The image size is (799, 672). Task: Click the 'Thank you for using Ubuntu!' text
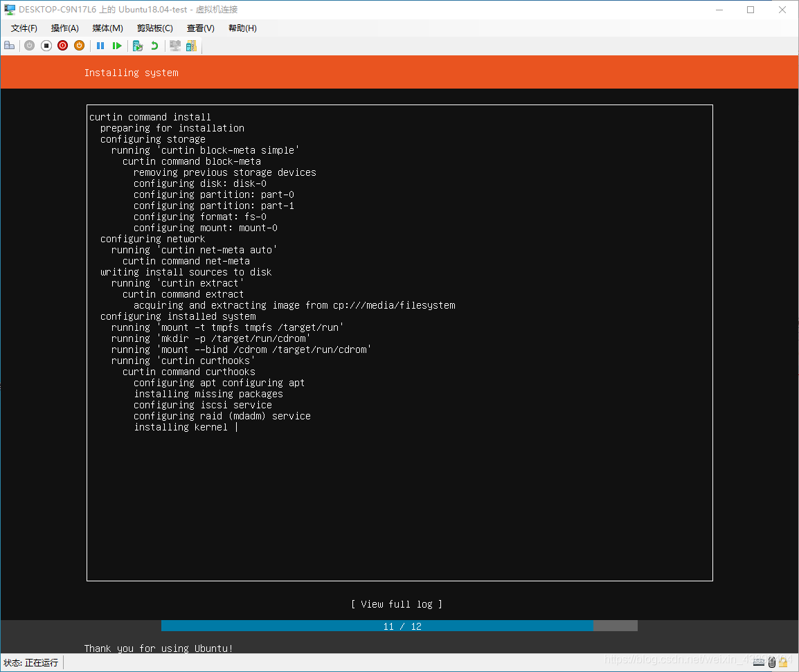159,648
